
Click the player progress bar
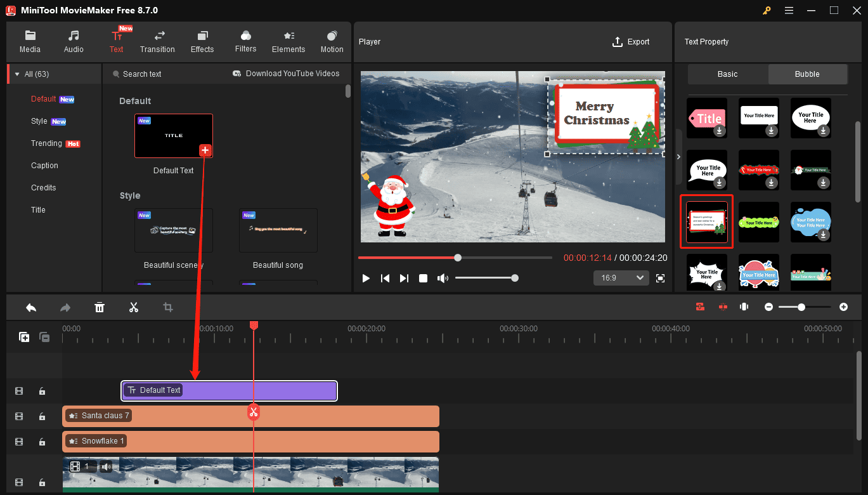click(455, 258)
